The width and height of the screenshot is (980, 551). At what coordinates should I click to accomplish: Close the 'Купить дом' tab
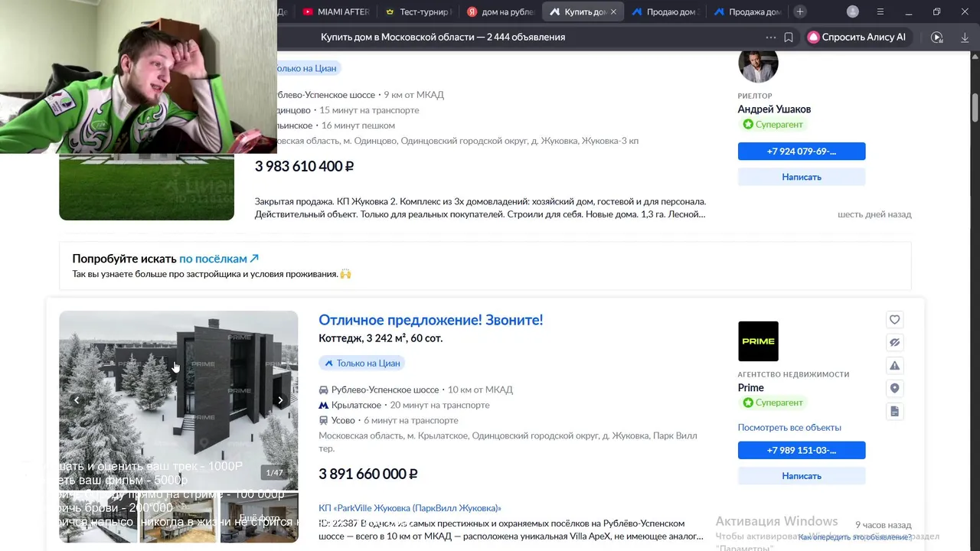pos(613,12)
